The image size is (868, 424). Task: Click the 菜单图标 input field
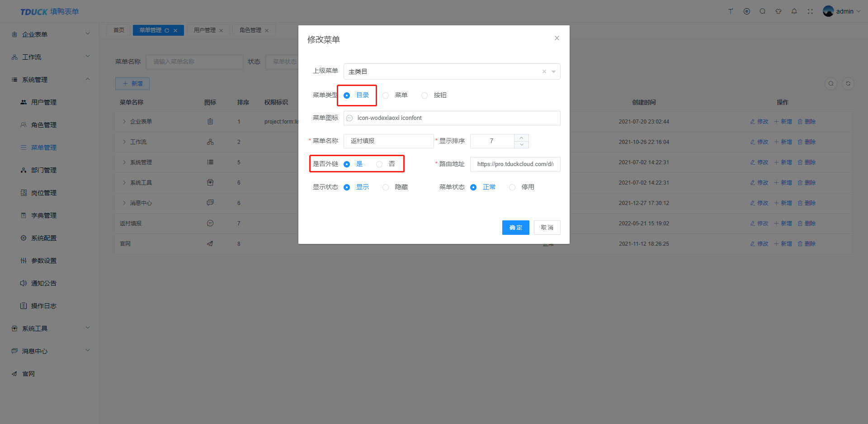[x=452, y=118]
